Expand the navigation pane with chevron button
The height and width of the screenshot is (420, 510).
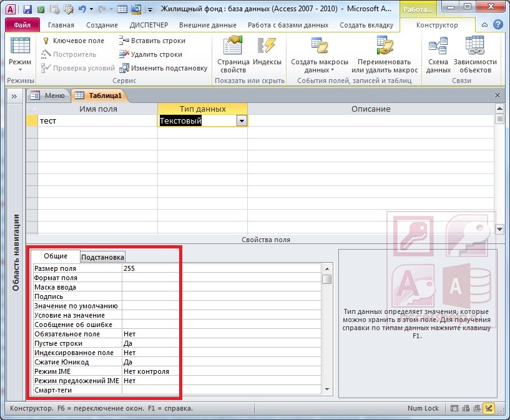click(14, 96)
